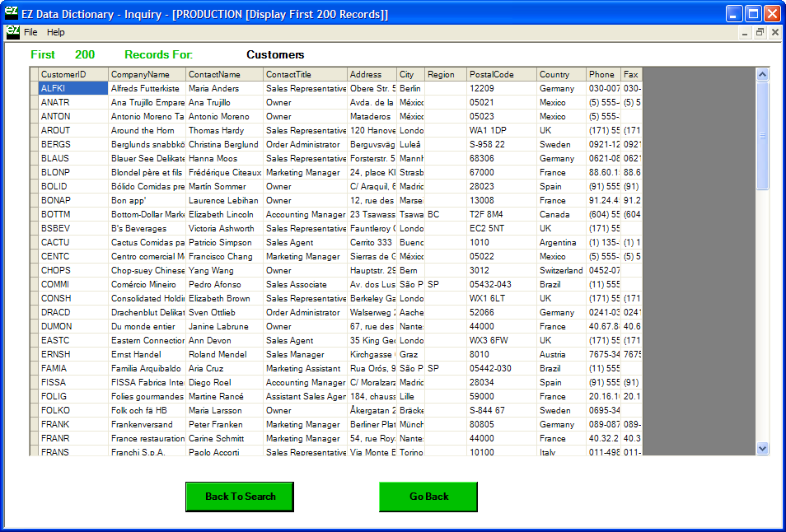Minimize the inner MDI child window
Image resolution: width=786 pixels, height=532 pixels.
pos(745,32)
